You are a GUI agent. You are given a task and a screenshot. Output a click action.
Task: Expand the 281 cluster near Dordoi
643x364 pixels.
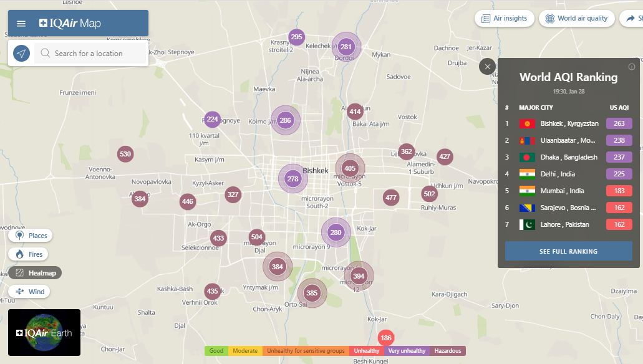[x=346, y=47]
